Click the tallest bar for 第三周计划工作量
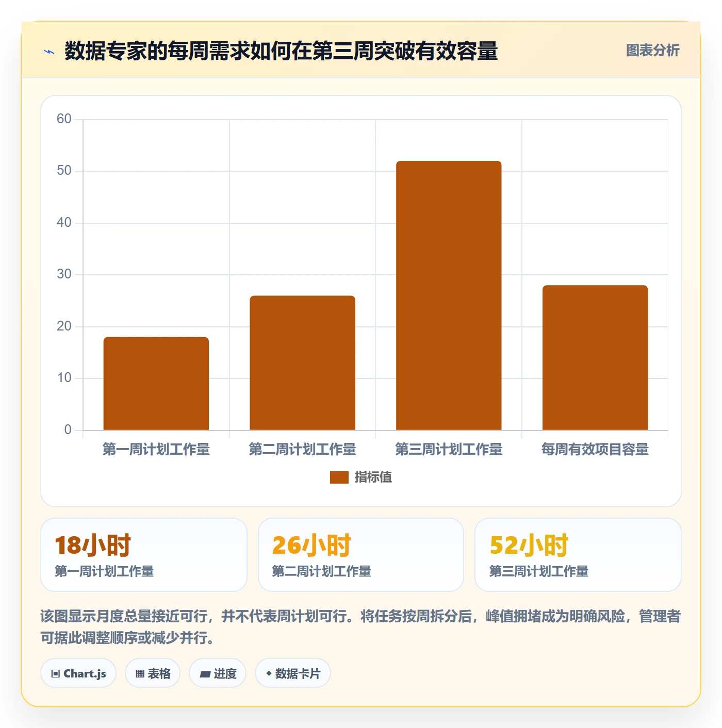The image size is (722, 728). [449, 295]
